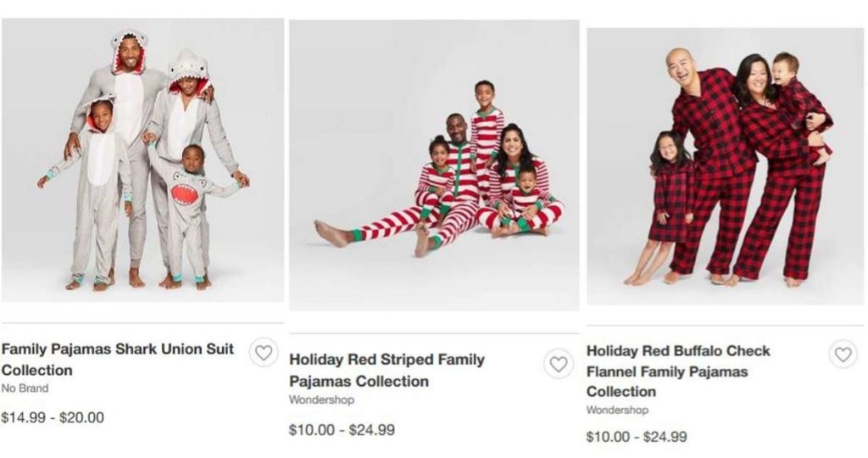
Task: Click the 'No Brand' label
Action: 25,388
